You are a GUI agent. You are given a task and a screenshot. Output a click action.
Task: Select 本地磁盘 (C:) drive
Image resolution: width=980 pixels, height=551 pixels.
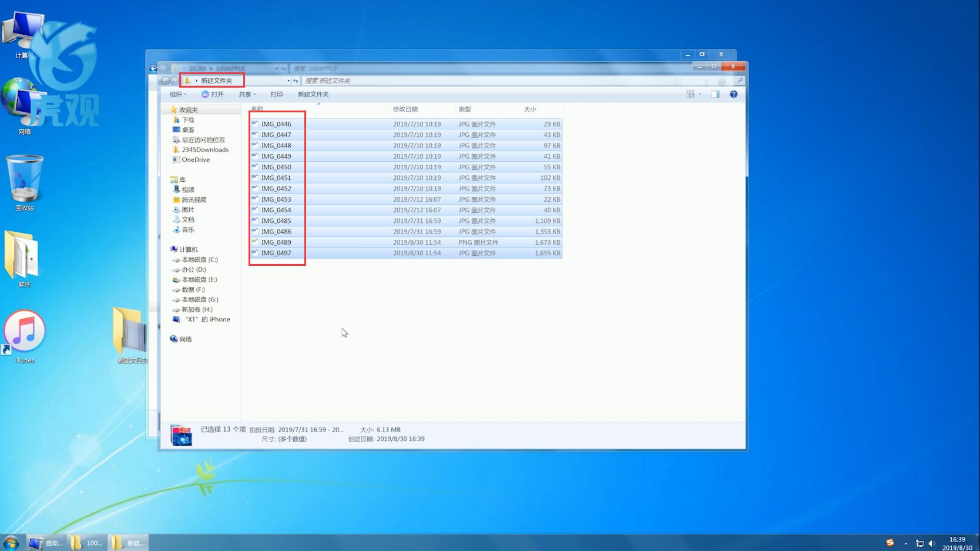[200, 260]
